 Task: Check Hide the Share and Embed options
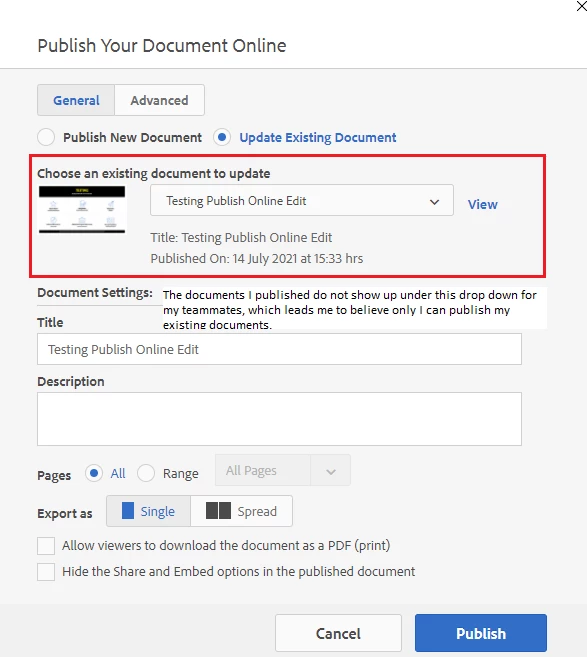pyautogui.click(x=46, y=572)
